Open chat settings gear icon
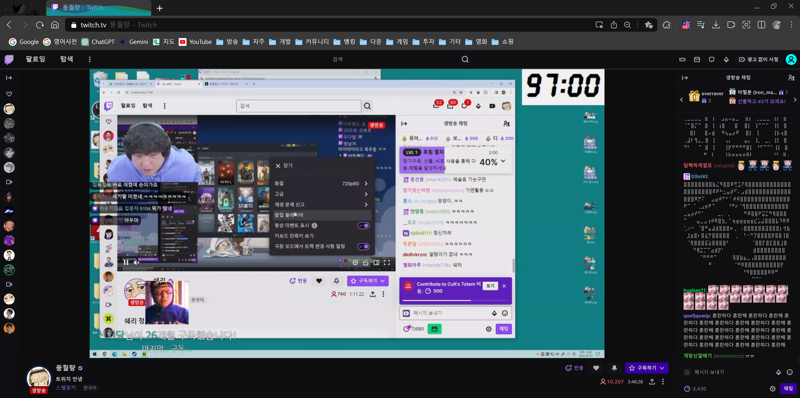Image resolution: width=800 pixels, height=398 pixels. coord(772,389)
